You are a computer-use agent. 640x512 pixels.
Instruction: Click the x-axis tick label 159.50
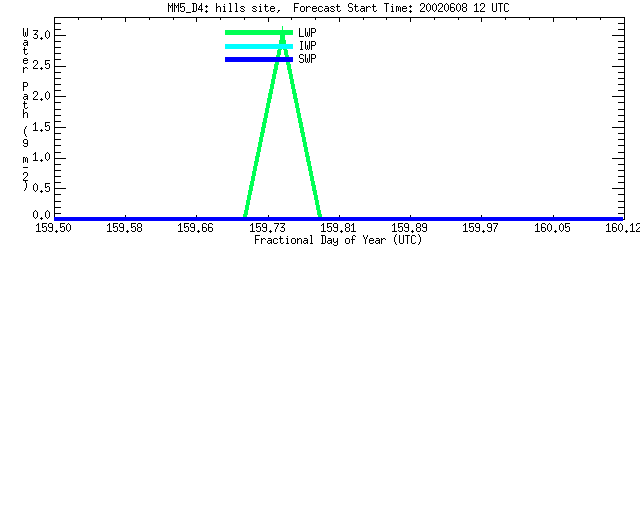pyautogui.click(x=53, y=228)
